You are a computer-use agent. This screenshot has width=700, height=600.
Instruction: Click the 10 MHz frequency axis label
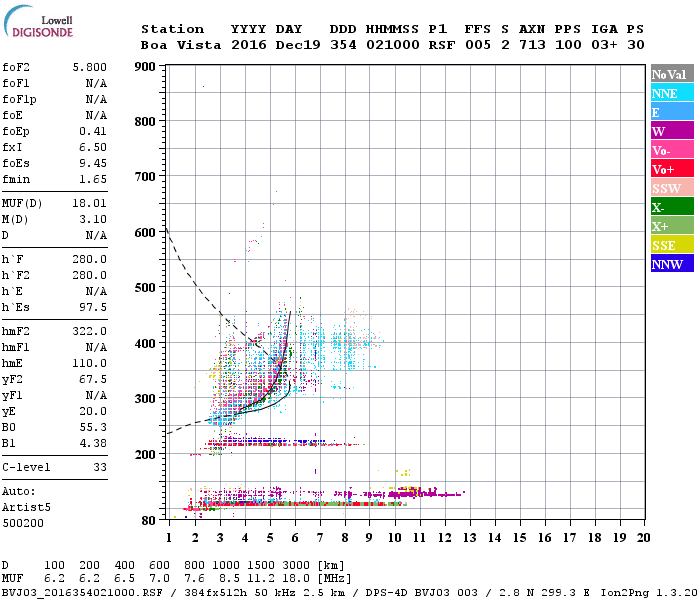pyautogui.click(x=394, y=538)
